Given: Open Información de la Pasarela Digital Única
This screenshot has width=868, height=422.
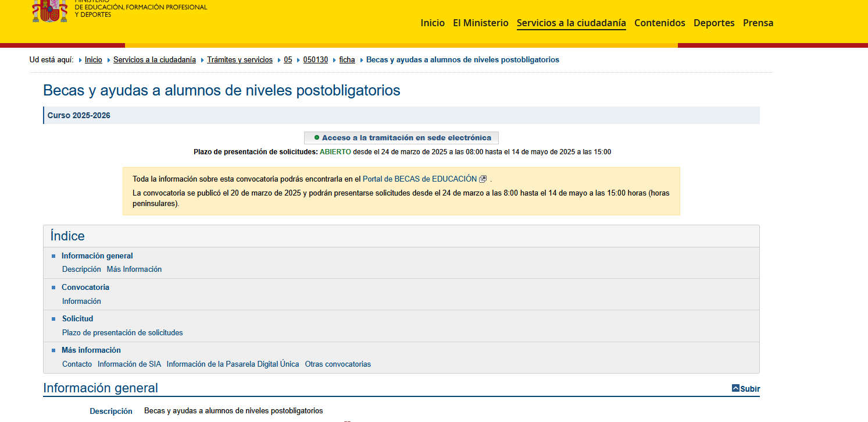Looking at the screenshot, I should (233, 364).
